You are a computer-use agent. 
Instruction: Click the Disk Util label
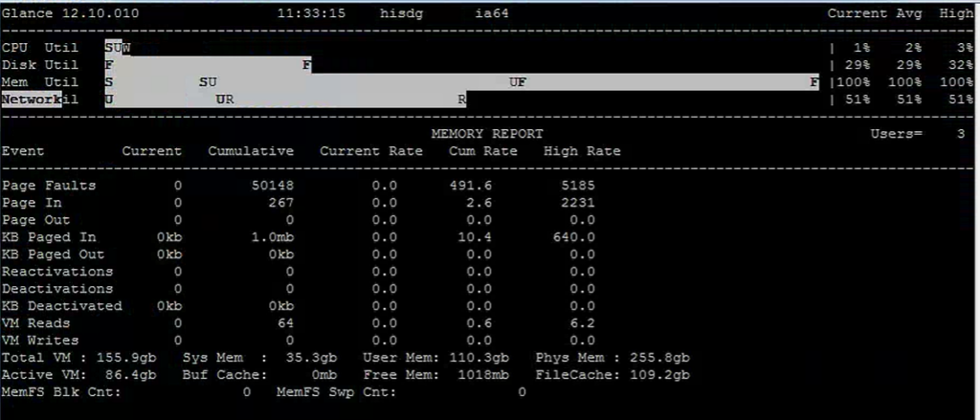coord(40,64)
